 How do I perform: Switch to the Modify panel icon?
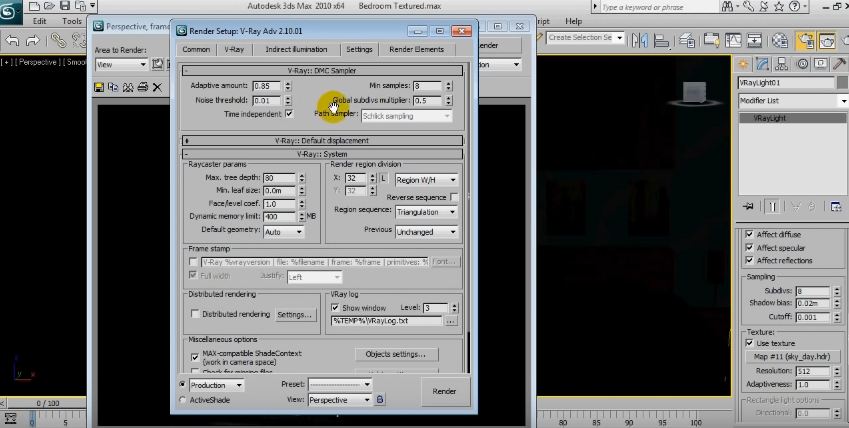(x=762, y=64)
